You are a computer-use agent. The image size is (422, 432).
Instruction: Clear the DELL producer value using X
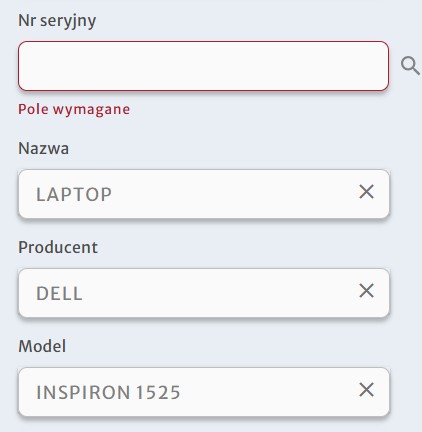click(x=366, y=291)
